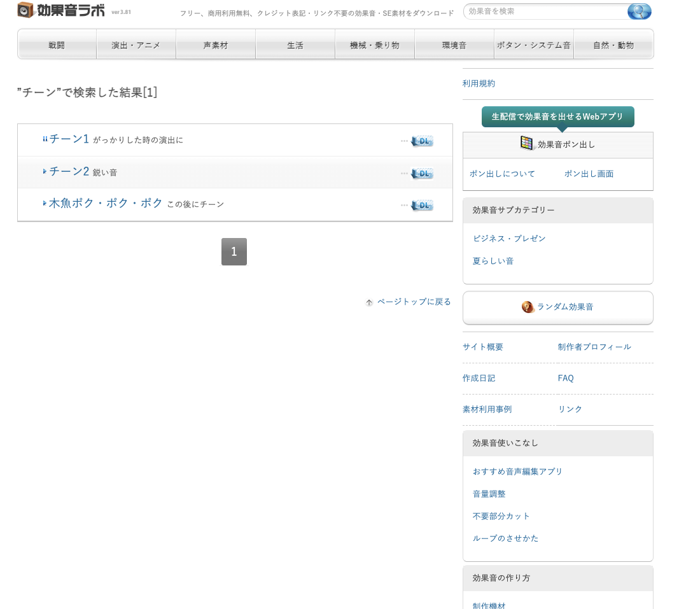Download 木魚ポク・ポク・ポク via DL icon

[422, 206]
